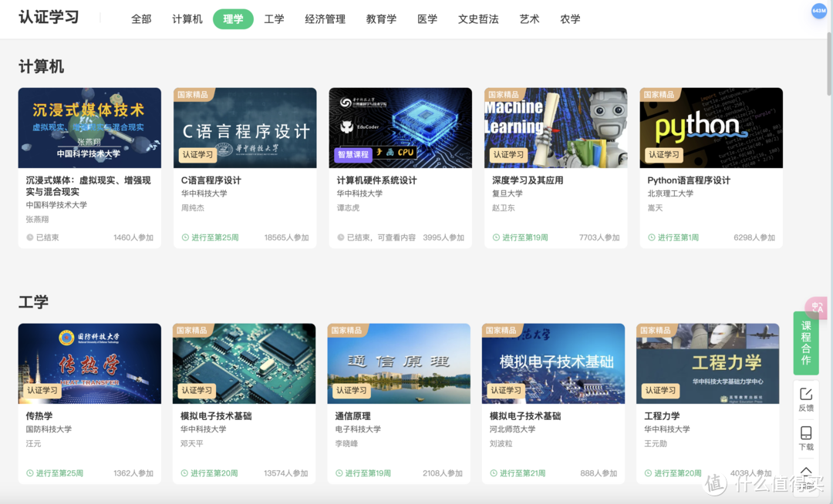Open the 通信原理 course thumbnail
The width and height of the screenshot is (833, 504).
[399, 364]
